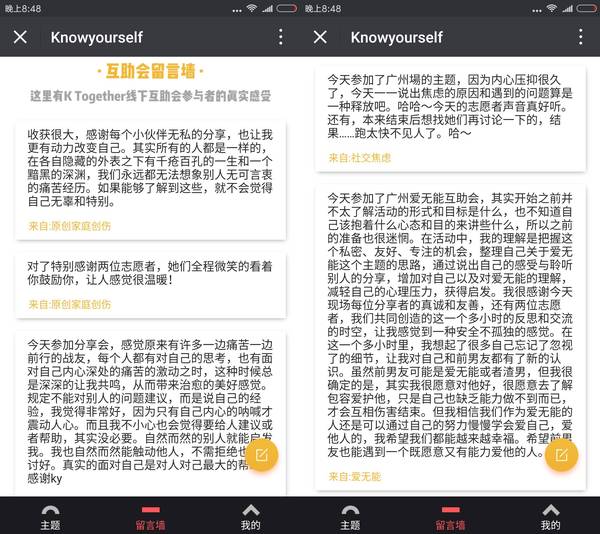Click the Knowyourself title on right screen
This screenshot has height=534, width=600.
pos(396,37)
